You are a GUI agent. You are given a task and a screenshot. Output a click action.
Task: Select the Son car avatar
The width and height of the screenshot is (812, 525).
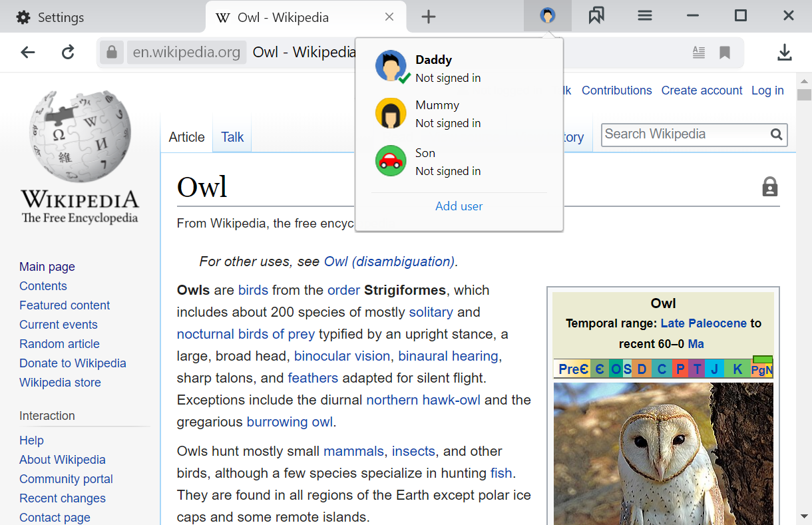tap(391, 161)
